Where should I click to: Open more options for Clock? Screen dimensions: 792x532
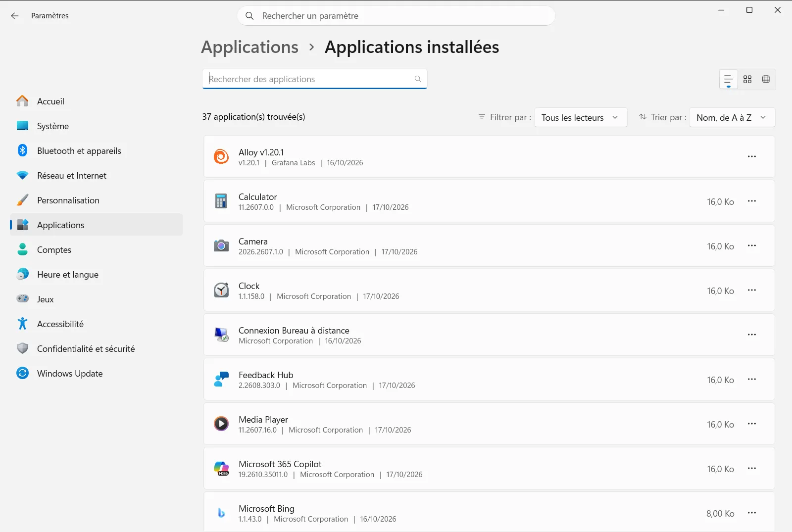(752, 290)
